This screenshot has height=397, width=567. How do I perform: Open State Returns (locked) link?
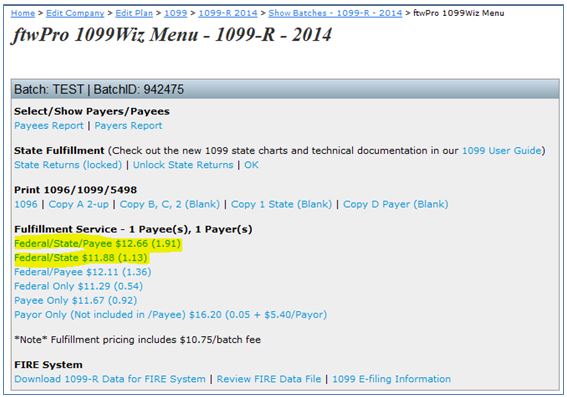[68, 165]
